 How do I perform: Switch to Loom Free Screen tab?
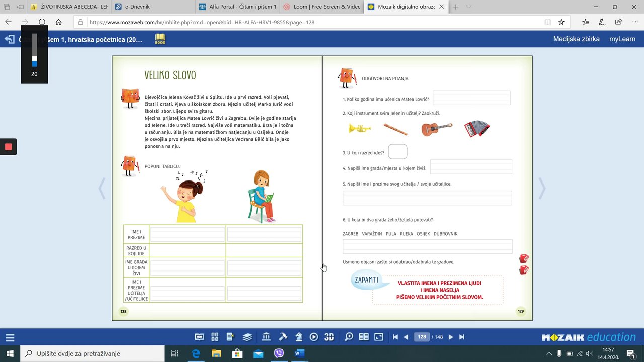click(x=321, y=7)
